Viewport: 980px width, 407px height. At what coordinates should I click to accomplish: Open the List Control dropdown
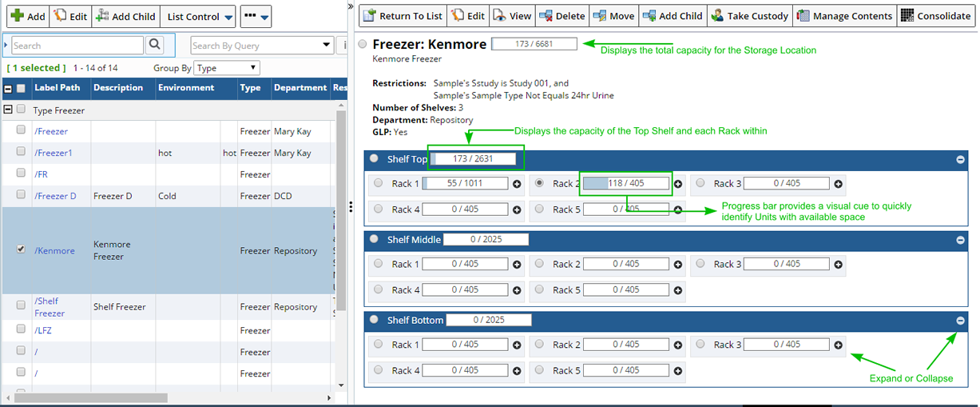coord(200,15)
